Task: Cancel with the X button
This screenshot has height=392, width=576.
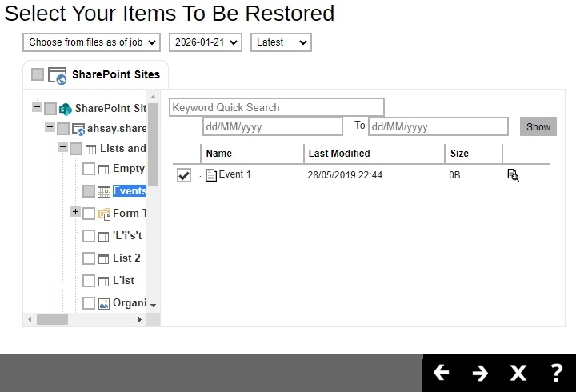Action: point(518,373)
